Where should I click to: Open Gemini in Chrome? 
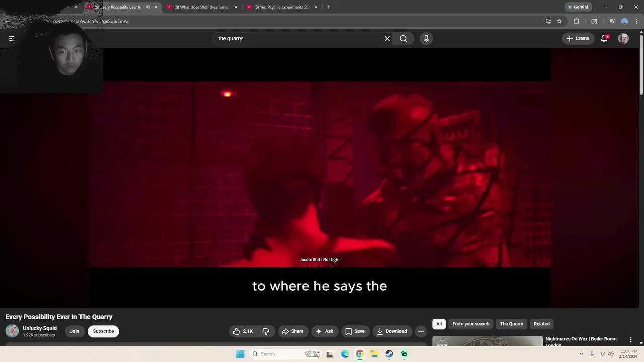pyautogui.click(x=578, y=7)
